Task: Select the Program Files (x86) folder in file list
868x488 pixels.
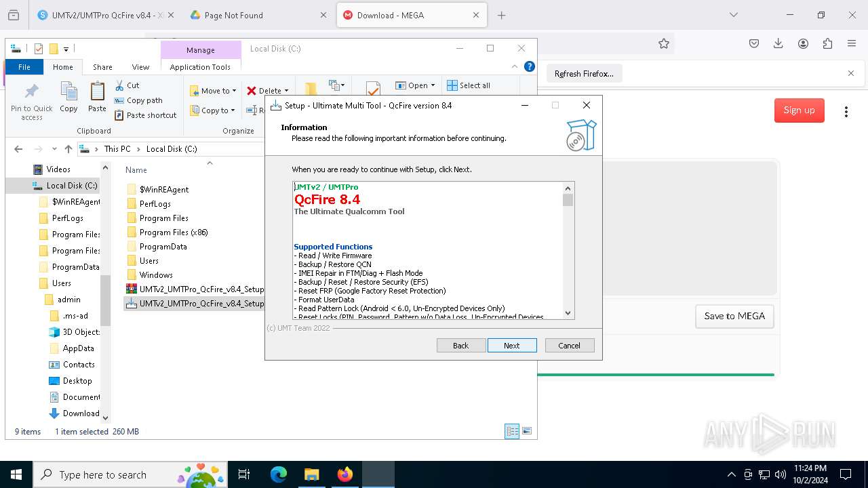Action: coord(174,232)
